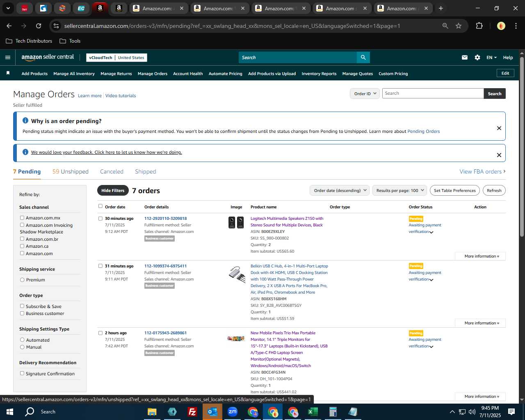This screenshot has height=420, width=525.
Task: Open a new browser tab
Action: click(441, 8)
